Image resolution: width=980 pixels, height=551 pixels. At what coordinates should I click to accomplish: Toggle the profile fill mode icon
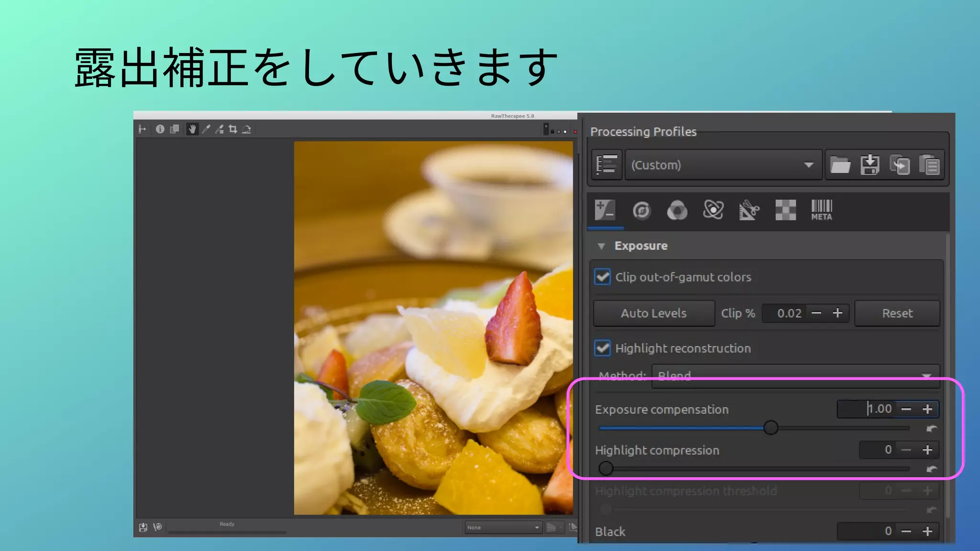click(x=607, y=165)
